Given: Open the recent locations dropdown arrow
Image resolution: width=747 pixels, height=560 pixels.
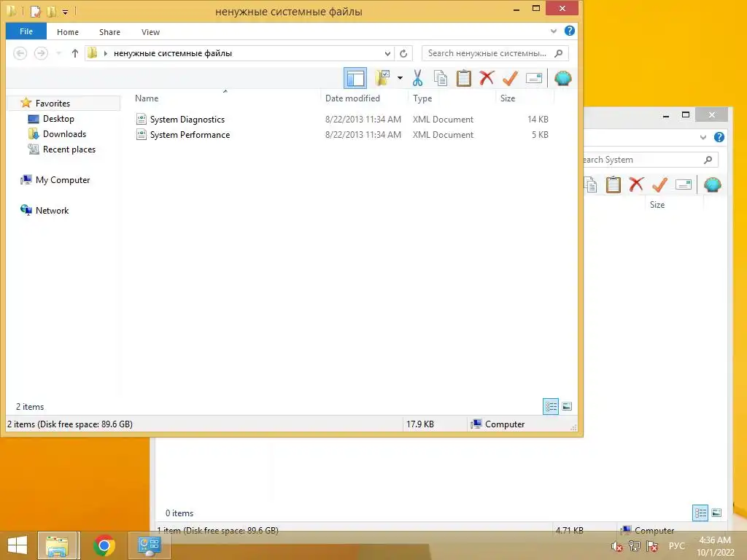Looking at the screenshot, I should tap(58, 53).
